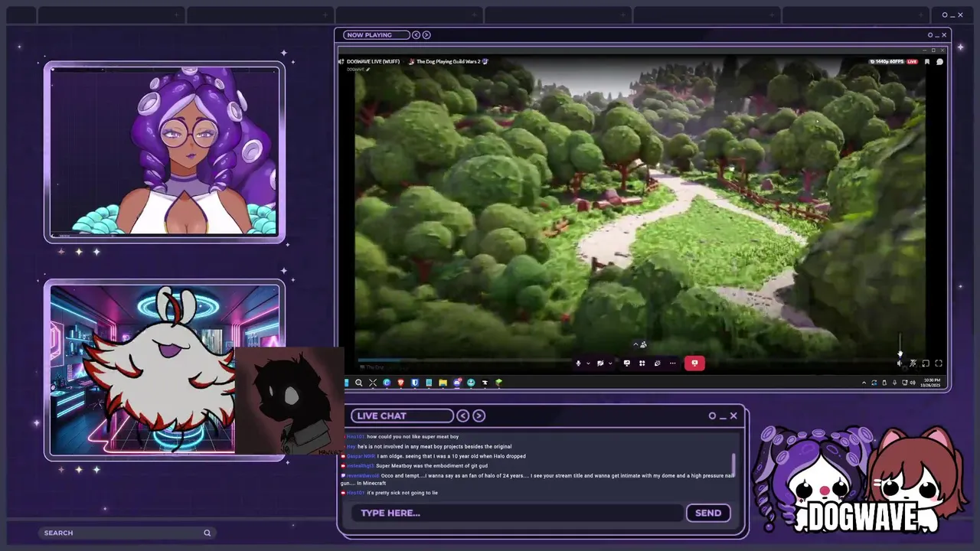980x551 pixels.
Task: Click the bookmark icon at stream top
Action: 927,61
